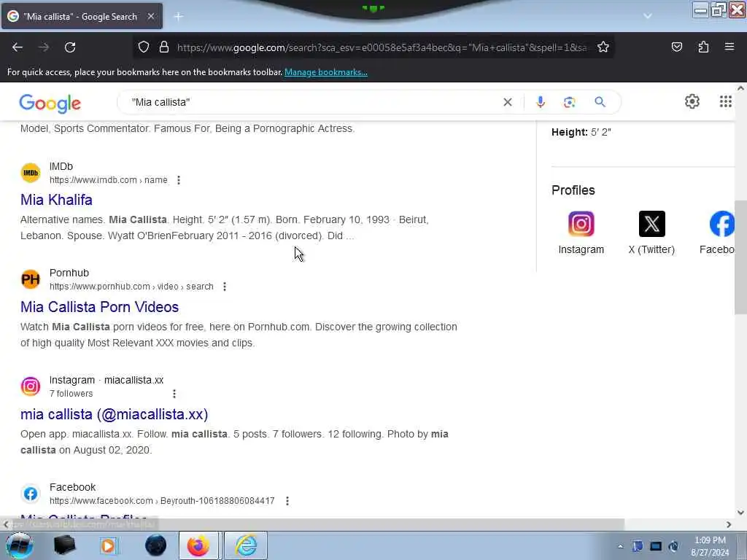Image resolution: width=747 pixels, height=560 pixels.
Task: Open the Extensions puzzle icon
Action: pos(703,47)
